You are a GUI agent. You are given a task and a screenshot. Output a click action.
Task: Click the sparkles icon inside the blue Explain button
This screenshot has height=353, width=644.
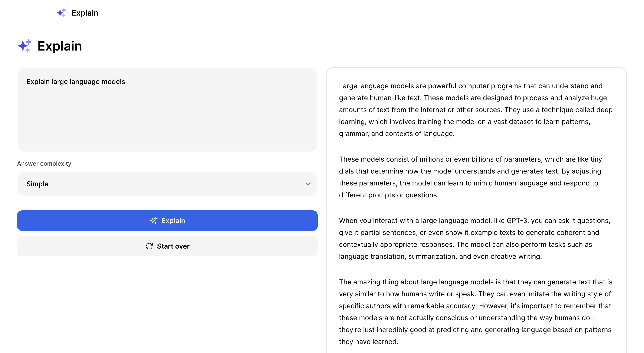(154, 220)
